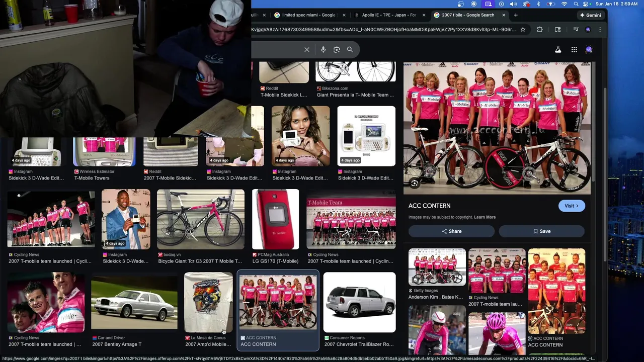Open 2007 Amp'd Mobile t-shirt image

208,302
